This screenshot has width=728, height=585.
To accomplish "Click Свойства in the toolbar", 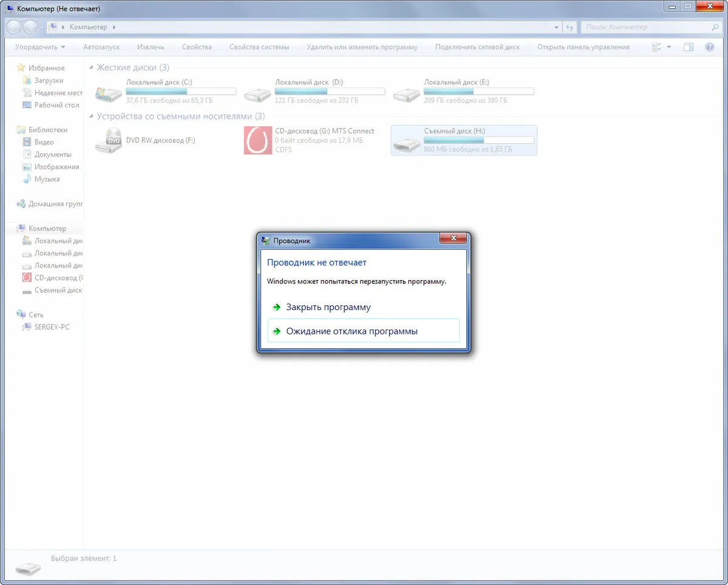I will [197, 47].
